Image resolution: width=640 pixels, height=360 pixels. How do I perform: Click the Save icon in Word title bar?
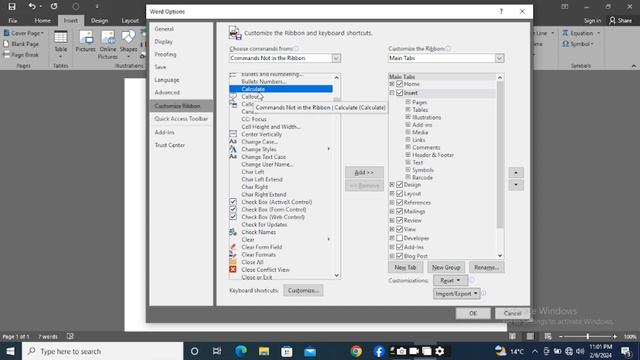[x=12, y=7]
